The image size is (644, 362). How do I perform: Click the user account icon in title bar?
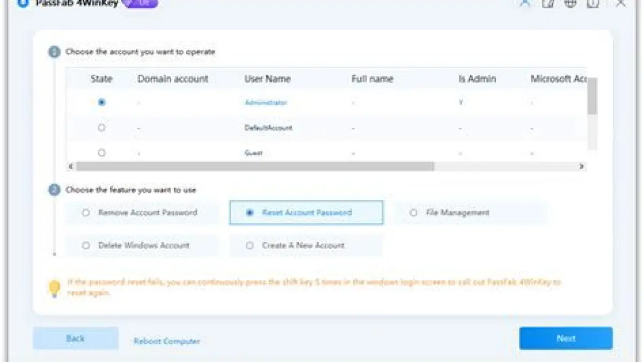click(525, 3)
